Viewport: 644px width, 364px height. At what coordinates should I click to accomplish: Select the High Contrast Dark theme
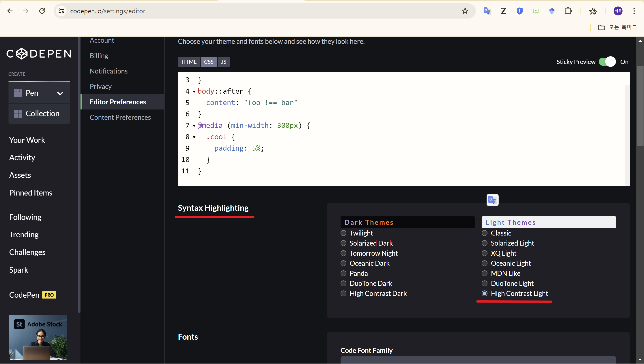click(x=343, y=293)
